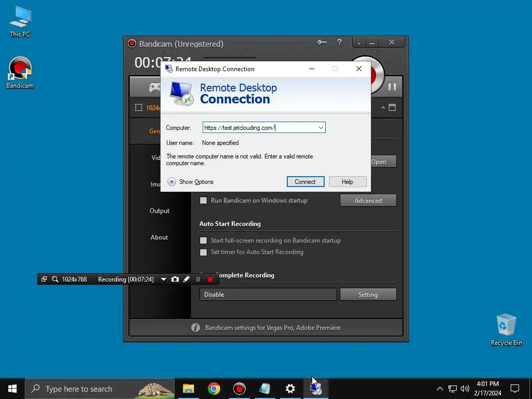Select the Video tab in Bandicam

(156, 158)
